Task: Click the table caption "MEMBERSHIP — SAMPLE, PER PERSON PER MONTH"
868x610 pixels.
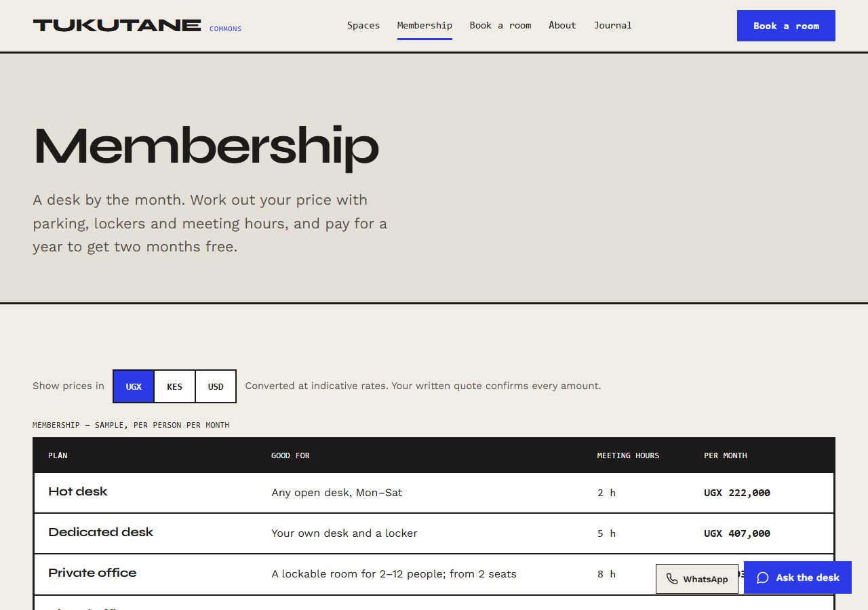Action: click(x=131, y=426)
